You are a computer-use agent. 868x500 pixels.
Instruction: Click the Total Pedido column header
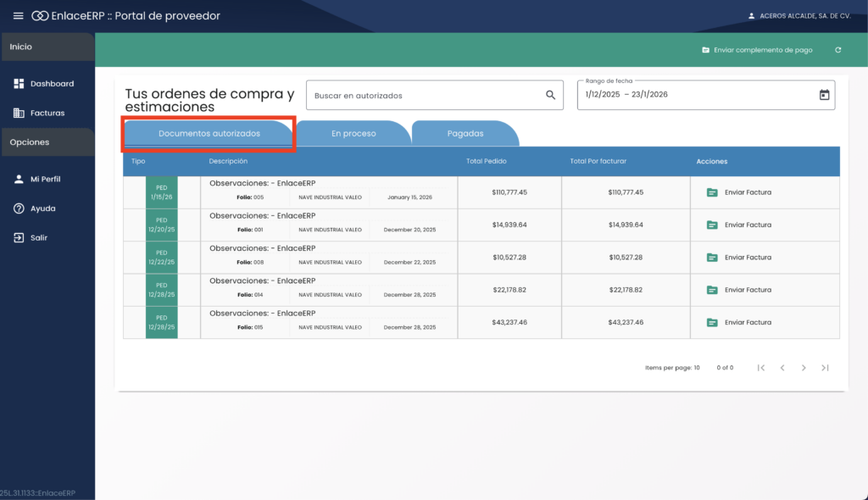coord(486,161)
